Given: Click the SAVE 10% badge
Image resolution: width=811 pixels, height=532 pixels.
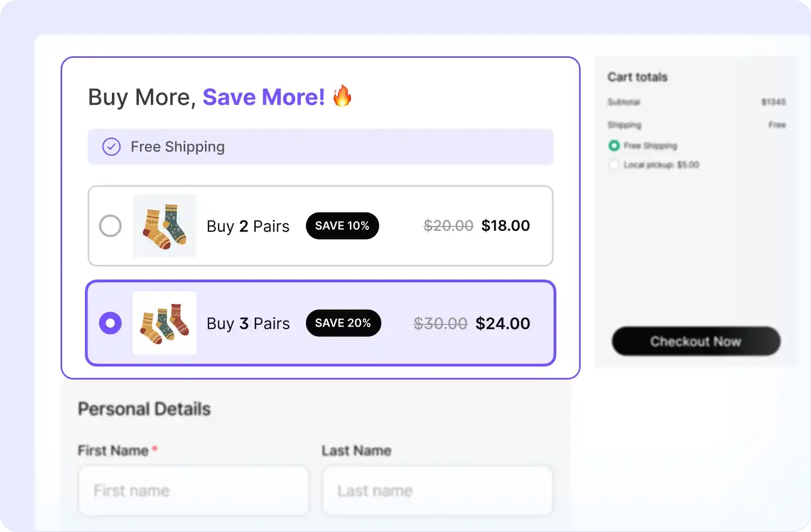Looking at the screenshot, I should [342, 225].
